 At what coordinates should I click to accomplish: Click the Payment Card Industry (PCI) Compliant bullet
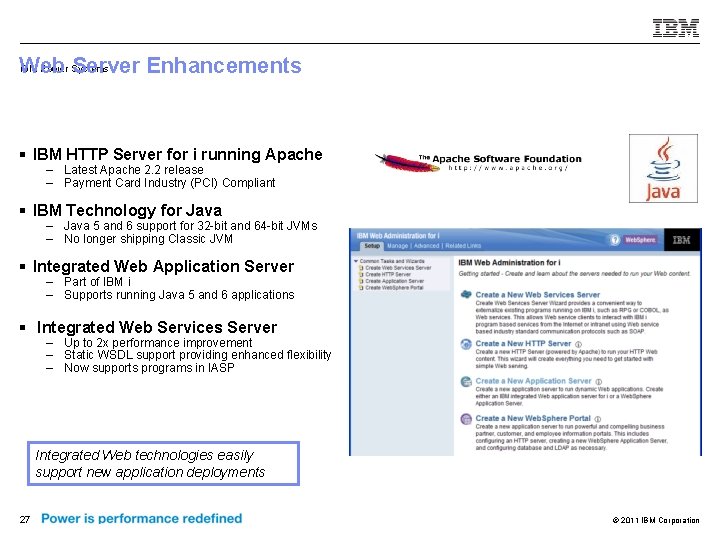pos(169,183)
